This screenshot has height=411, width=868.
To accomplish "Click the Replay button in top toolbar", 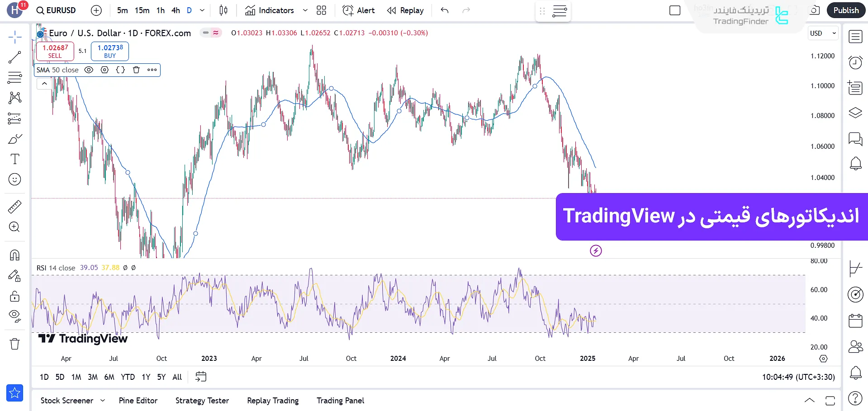I will tap(405, 10).
